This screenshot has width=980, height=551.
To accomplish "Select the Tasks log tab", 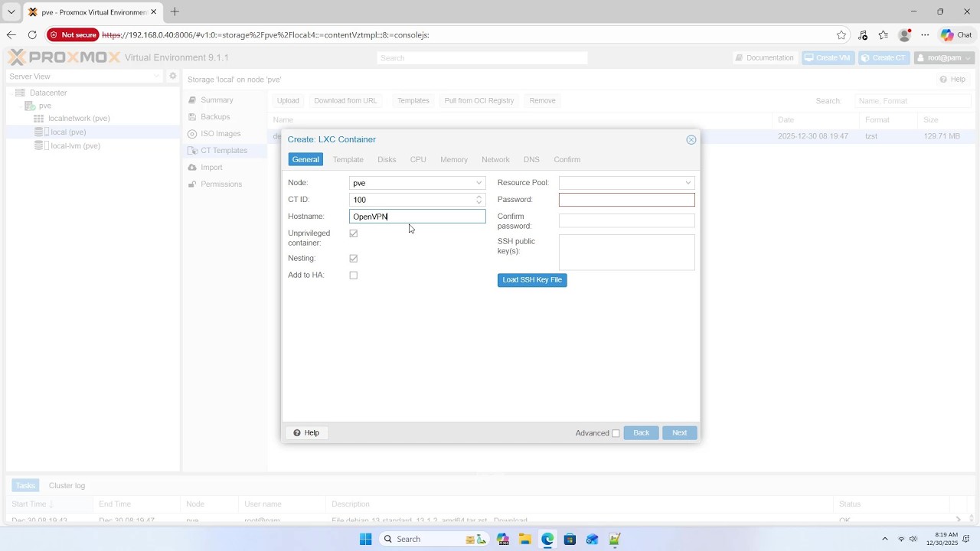I will (25, 486).
